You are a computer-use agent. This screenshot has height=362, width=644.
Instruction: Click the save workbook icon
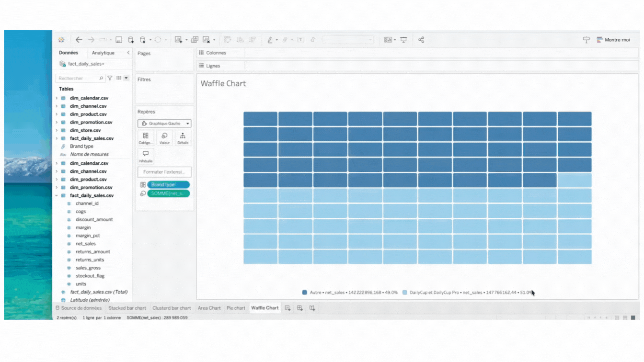click(x=119, y=40)
